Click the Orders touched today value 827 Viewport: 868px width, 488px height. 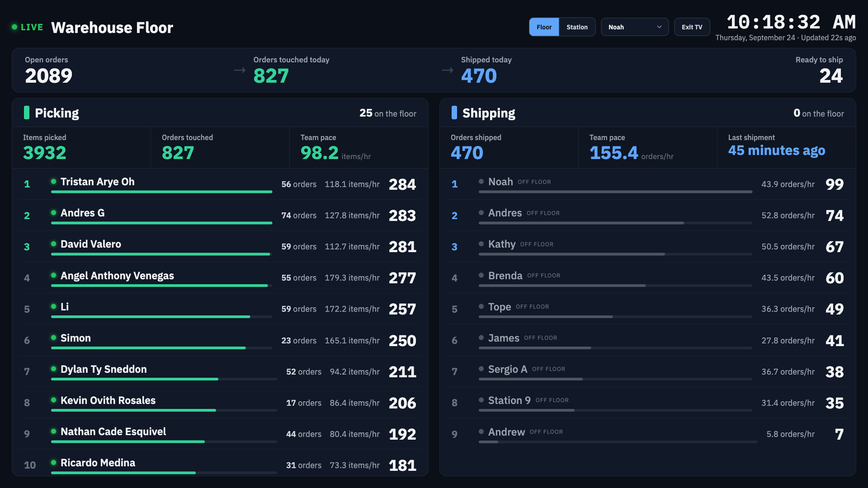[271, 76]
